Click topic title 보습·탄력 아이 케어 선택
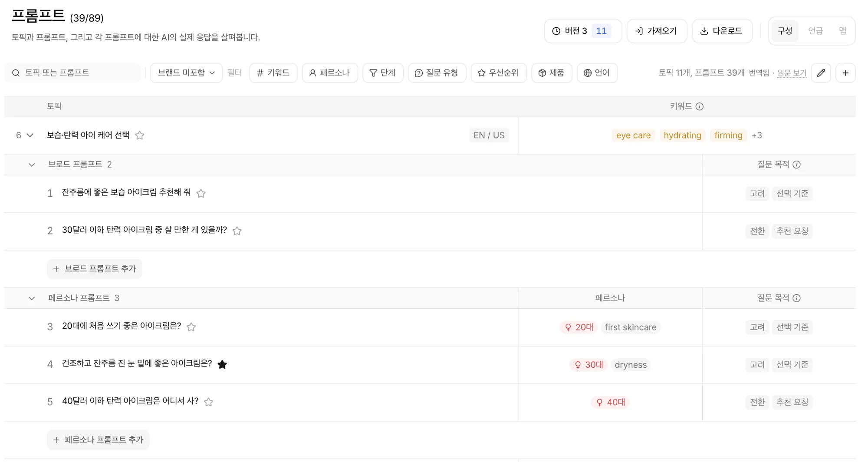 tap(88, 135)
